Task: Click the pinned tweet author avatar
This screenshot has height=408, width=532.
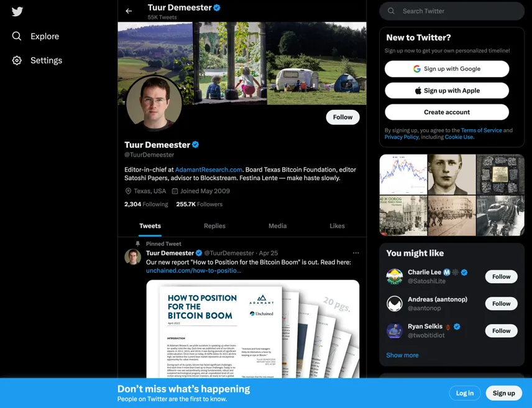Action: pyautogui.click(x=132, y=256)
